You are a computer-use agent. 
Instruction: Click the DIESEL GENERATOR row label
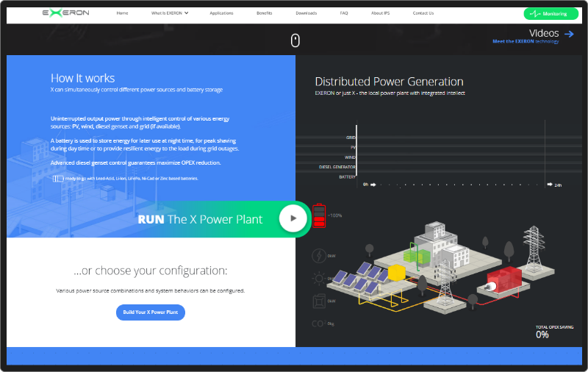pyautogui.click(x=337, y=167)
